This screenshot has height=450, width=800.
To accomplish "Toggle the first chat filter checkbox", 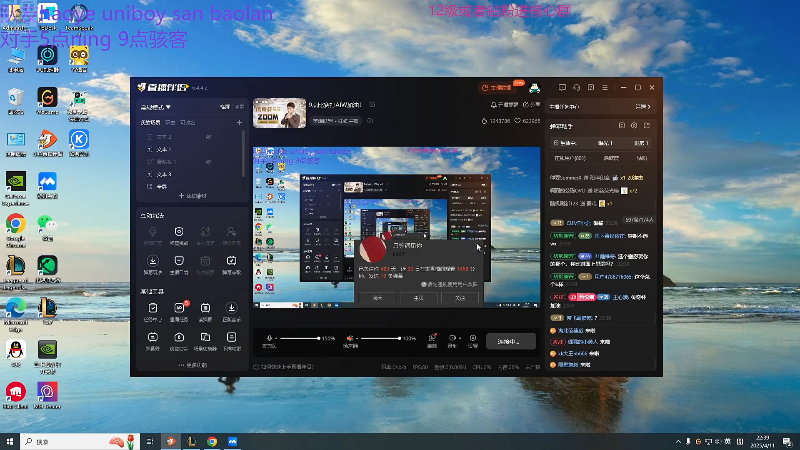I will (x=556, y=143).
